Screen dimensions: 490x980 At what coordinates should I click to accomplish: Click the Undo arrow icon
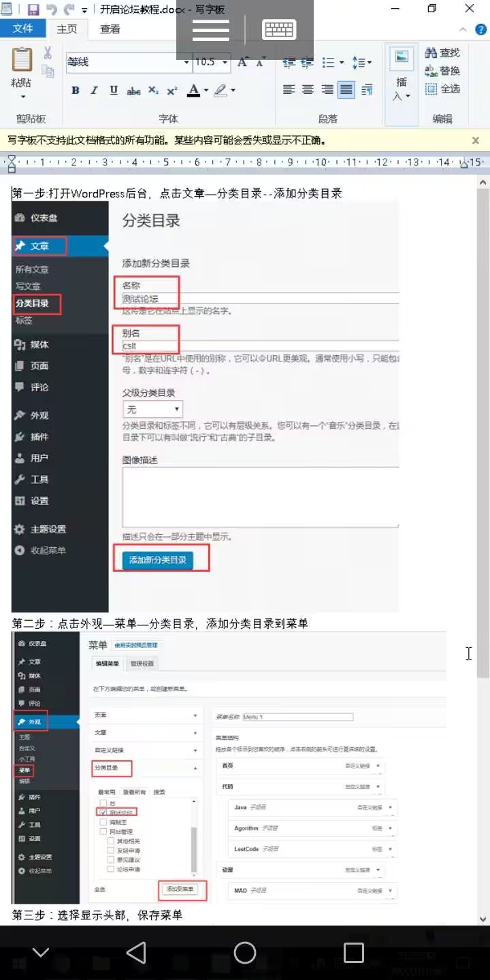click(x=51, y=10)
